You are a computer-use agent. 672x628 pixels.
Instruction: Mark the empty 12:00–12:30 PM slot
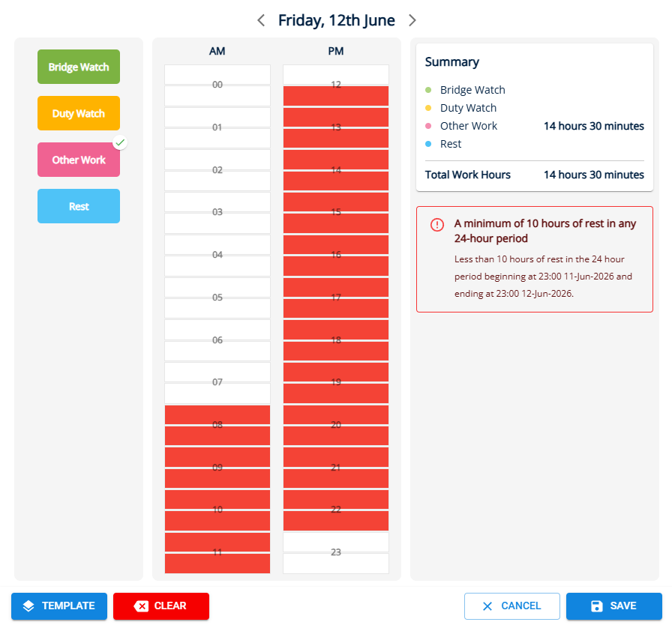(x=336, y=74)
